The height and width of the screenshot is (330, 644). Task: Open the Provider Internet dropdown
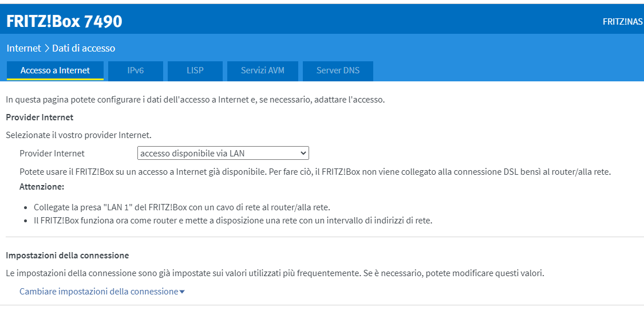tap(223, 154)
